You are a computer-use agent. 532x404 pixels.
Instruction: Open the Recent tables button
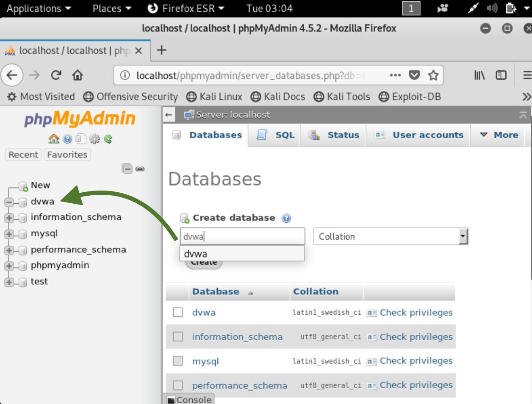tap(23, 155)
